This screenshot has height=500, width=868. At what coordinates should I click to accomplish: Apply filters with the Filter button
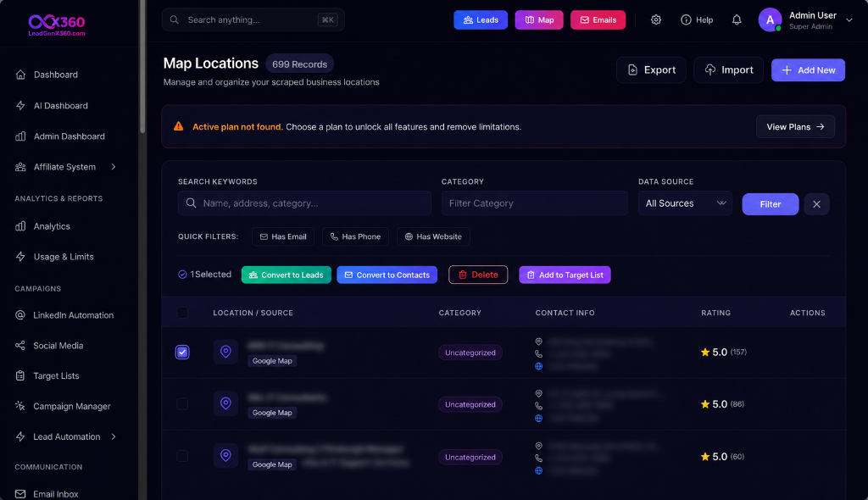(x=770, y=204)
